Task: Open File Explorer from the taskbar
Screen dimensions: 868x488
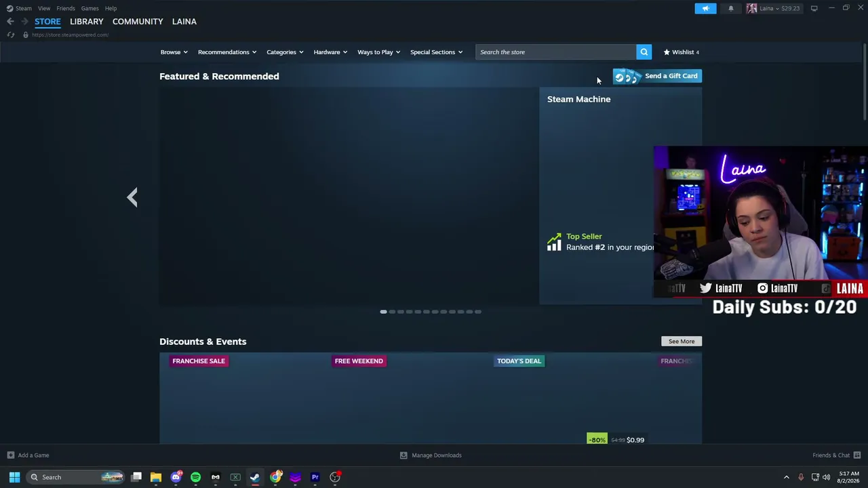Action: click(156, 477)
